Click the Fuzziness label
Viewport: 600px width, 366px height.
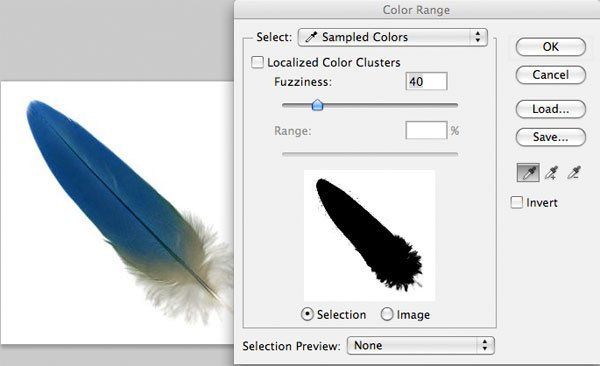pyautogui.click(x=303, y=82)
